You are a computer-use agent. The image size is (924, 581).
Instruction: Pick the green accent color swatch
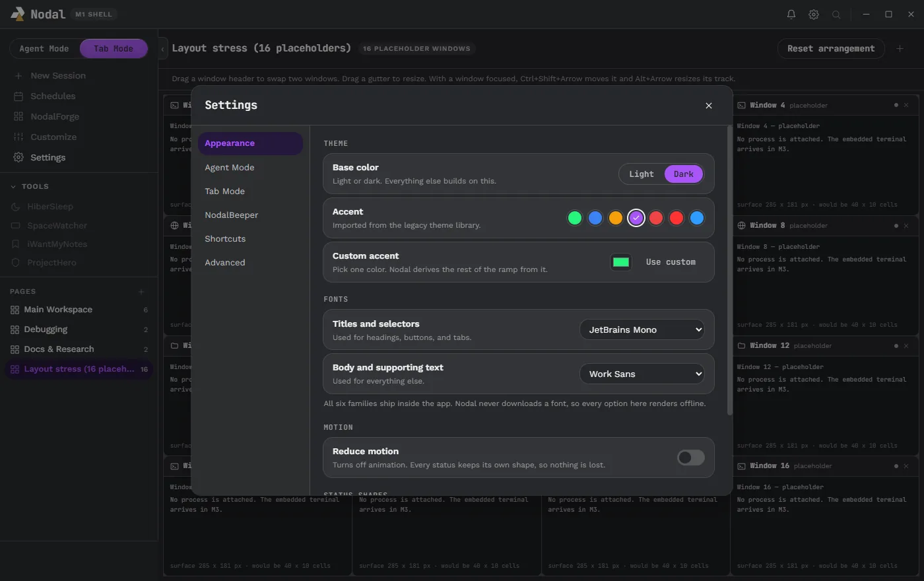(x=575, y=218)
